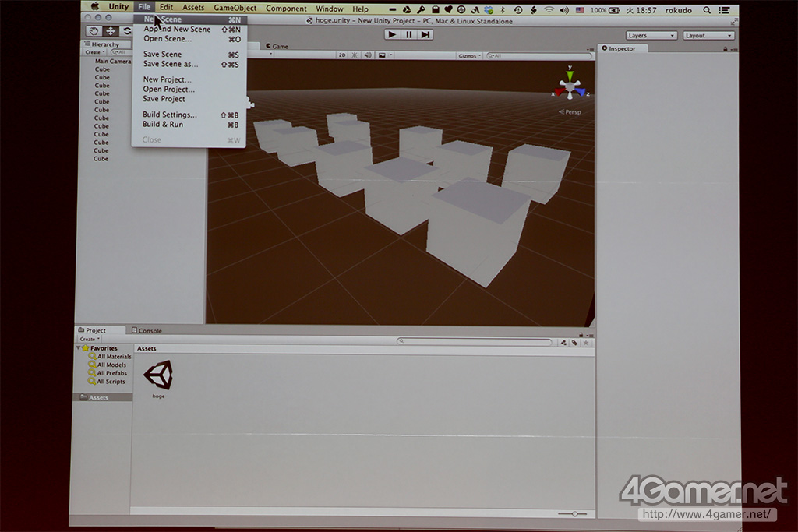Screen dimensions: 798x532
Task: Select the Move tool in toolbar
Action: [110, 31]
